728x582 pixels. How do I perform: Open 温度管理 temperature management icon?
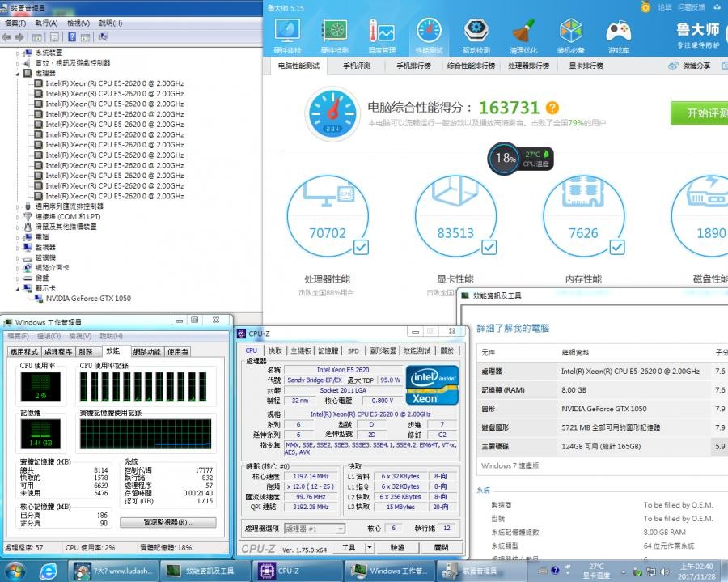(382, 36)
